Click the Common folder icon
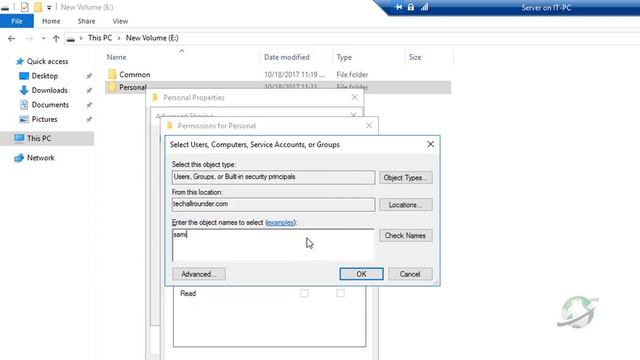 point(112,74)
